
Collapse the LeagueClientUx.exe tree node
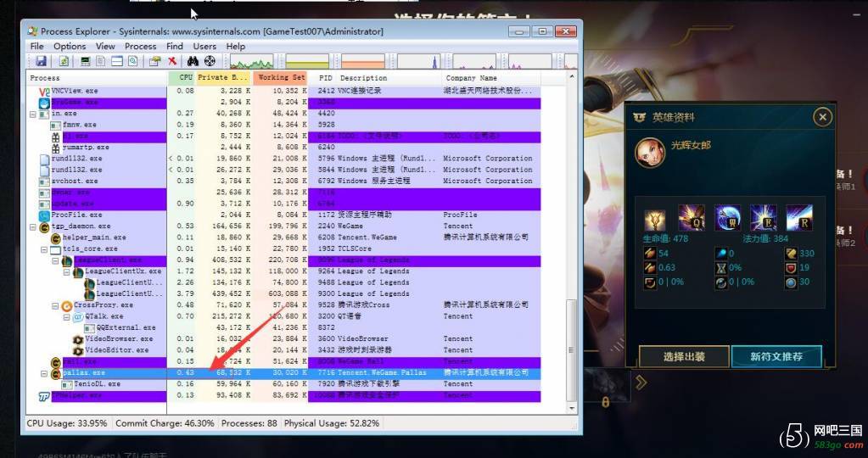coord(66,272)
